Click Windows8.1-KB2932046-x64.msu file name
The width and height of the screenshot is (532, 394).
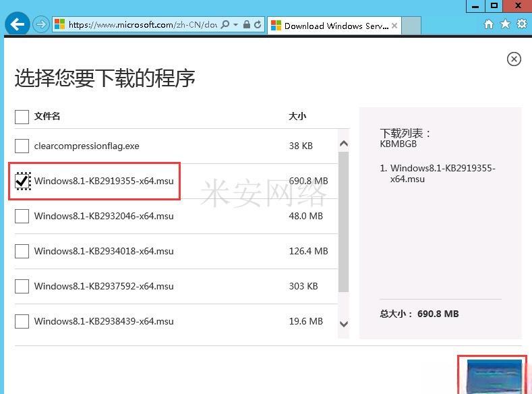coord(104,216)
